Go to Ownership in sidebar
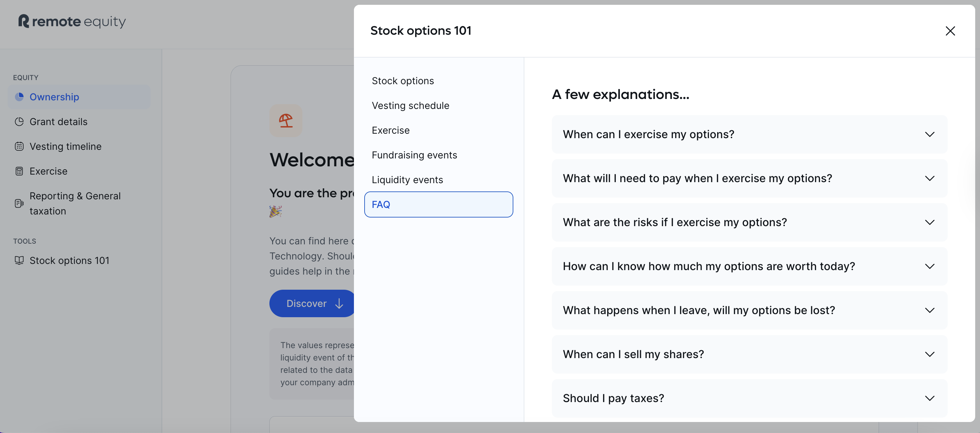The image size is (980, 433). [x=79, y=97]
